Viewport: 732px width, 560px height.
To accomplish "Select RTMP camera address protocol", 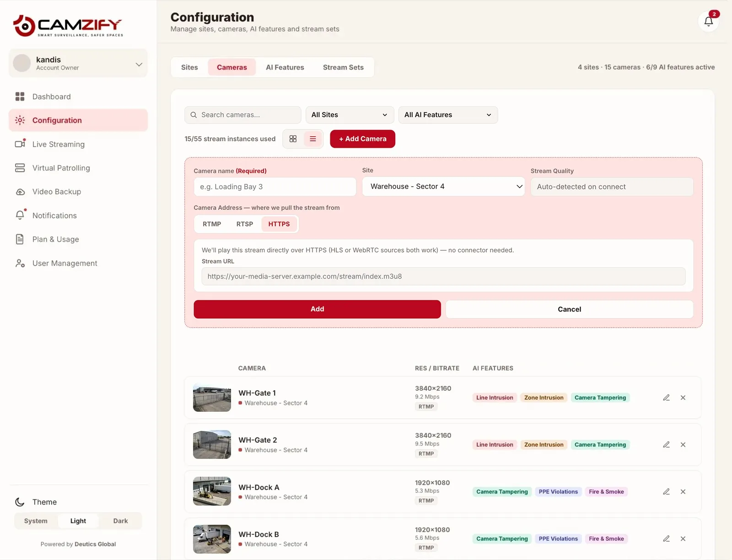I will (x=212, y=224).
